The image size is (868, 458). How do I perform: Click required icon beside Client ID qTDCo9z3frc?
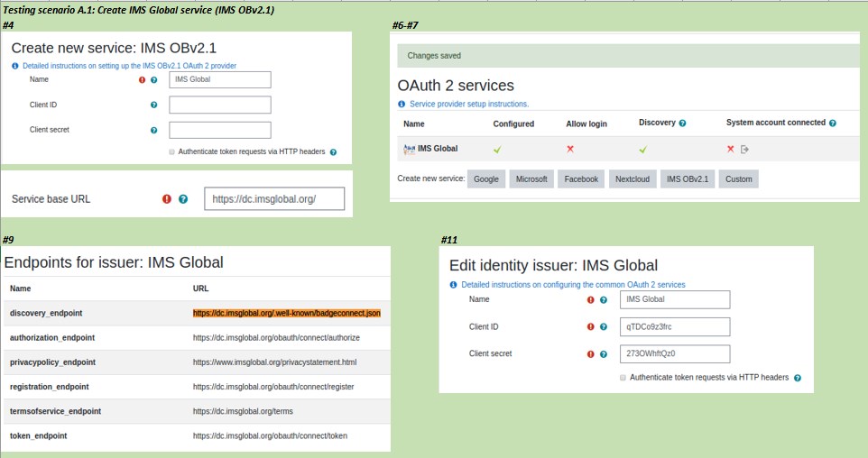click(591, 327)
